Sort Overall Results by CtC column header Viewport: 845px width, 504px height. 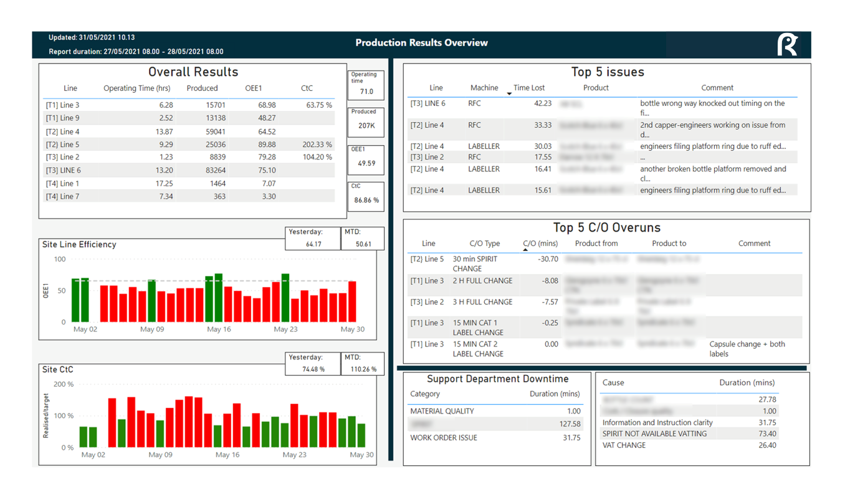(x=307, y=88)
